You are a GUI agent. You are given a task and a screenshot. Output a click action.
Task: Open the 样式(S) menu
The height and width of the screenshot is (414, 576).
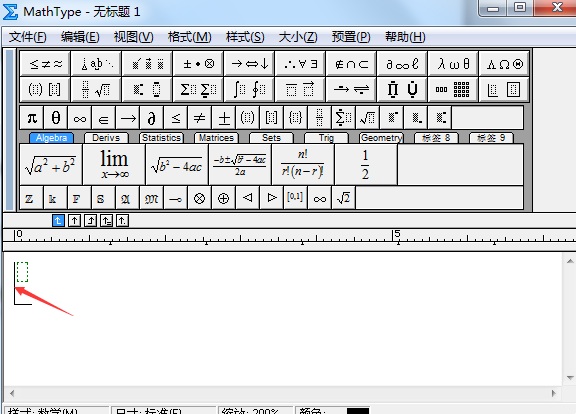(245, 37)
